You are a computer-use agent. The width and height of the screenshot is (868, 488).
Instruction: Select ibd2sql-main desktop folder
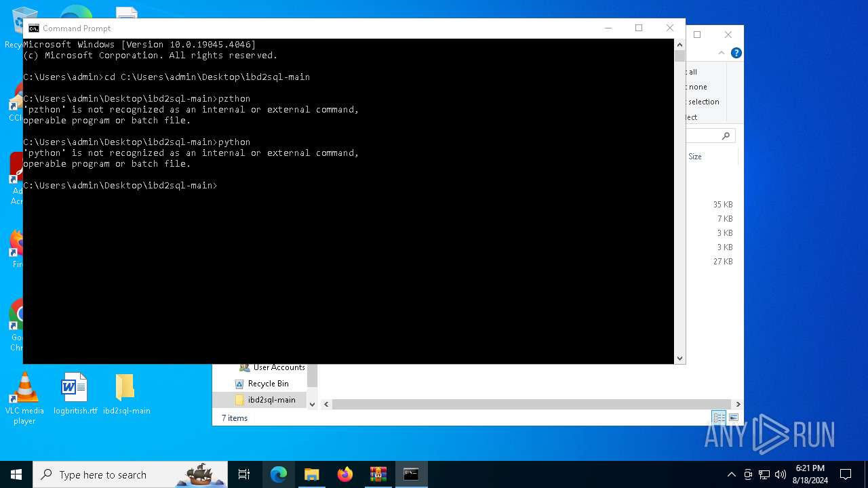pyautogui.click(x=126, y=394)
